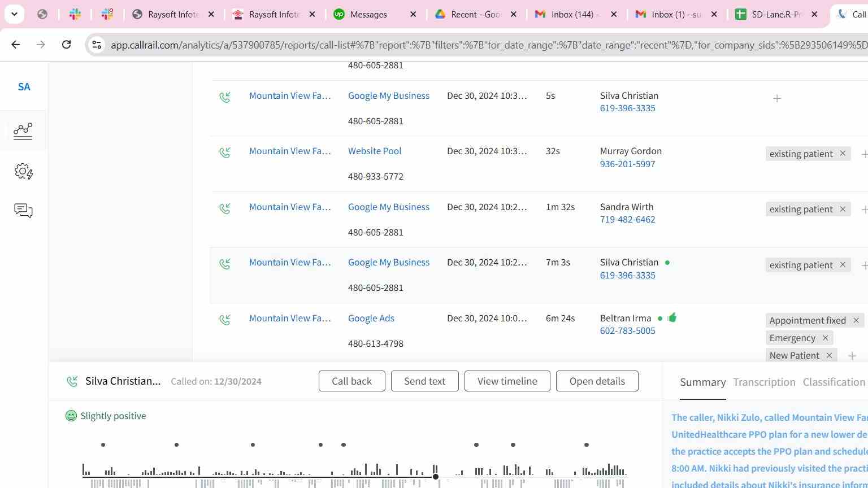This screenshot has height=488, width=868.
Task: Remove existing patient tag from Murray Gordon
Action: (x=843, y=154)
